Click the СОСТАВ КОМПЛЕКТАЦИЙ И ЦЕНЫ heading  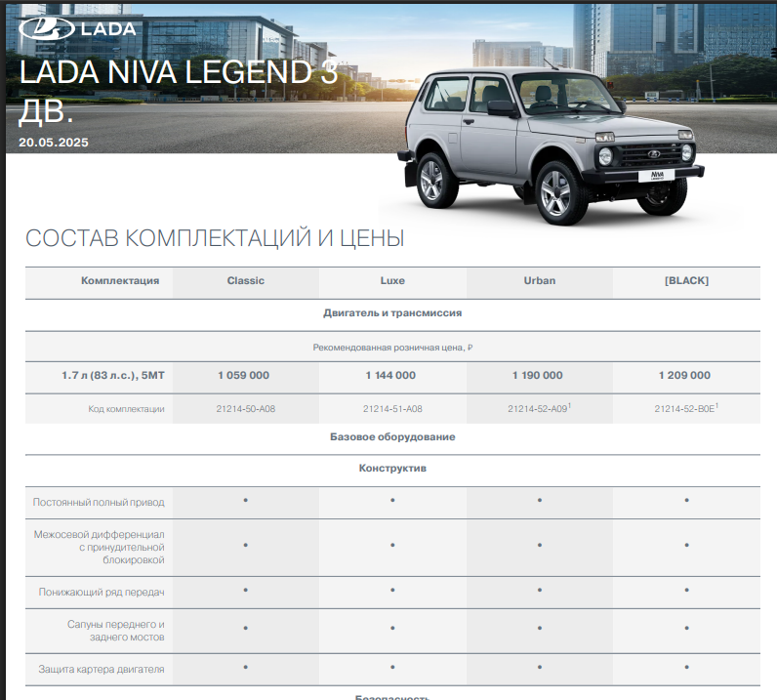(214, 239)
